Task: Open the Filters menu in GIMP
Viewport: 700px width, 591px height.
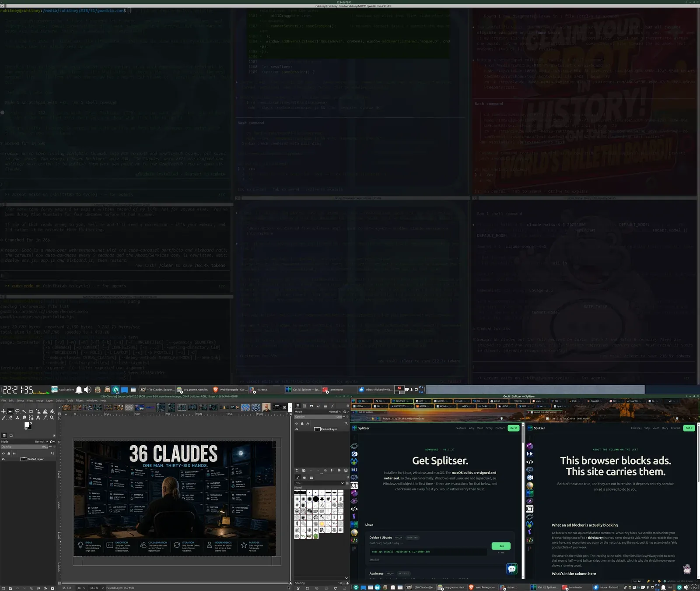Action: (80, 401)
